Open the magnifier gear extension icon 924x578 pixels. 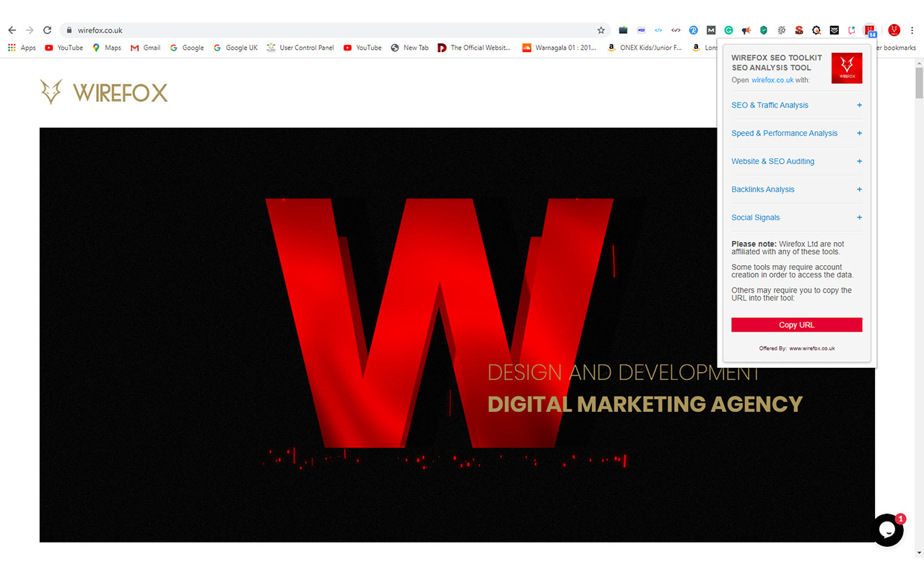point(816,30)
